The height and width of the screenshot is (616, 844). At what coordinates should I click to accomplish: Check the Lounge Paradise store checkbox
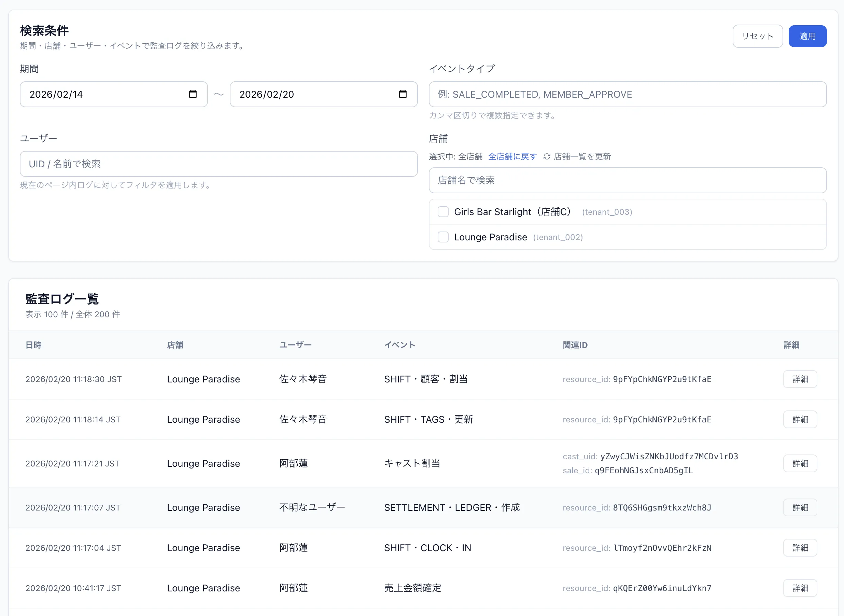tap(443, 237)
